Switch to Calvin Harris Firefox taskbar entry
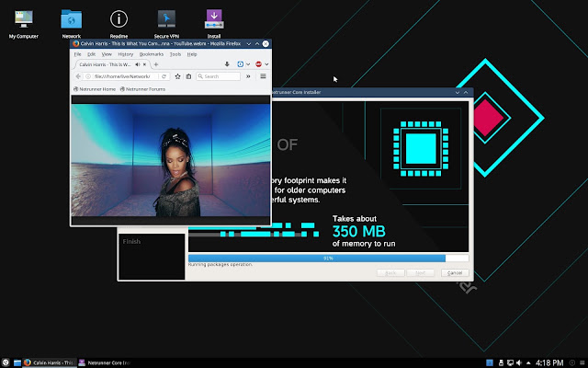The width and height of the screenshot is (588, 368). click(49, 362)
